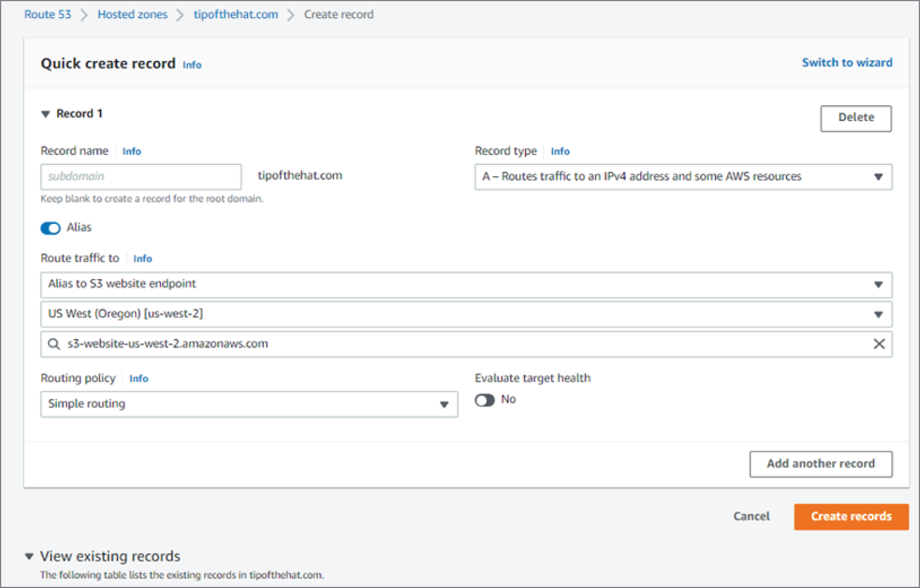Click the Delete button for Record 1

(856, 119)
